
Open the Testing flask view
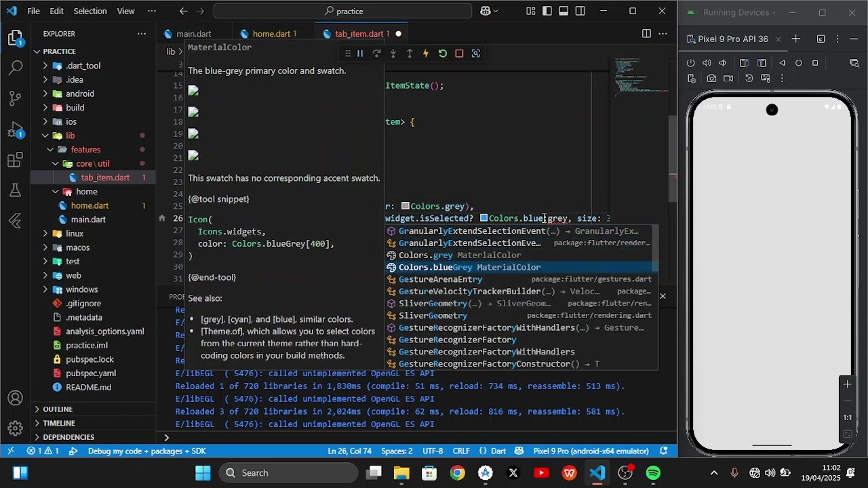pyautogui.click(x=16, y=190)
